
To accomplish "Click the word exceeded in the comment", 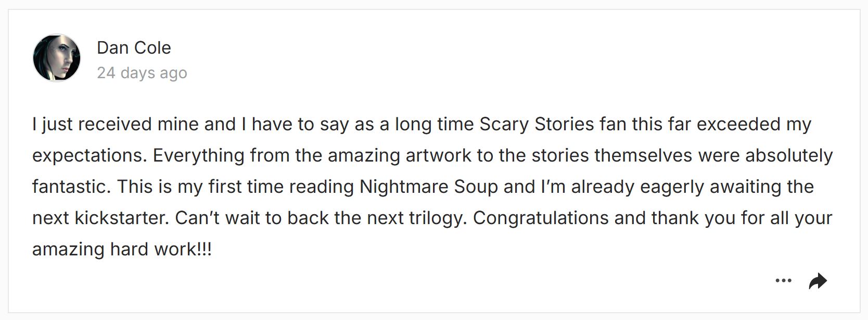I will tap(739, 124).
